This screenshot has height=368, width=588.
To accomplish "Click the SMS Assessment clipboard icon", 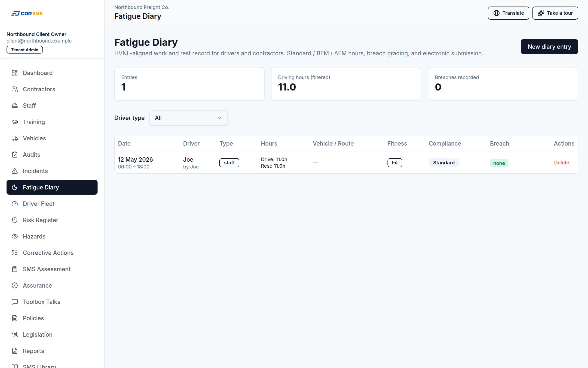I will (x=15, y=269).
